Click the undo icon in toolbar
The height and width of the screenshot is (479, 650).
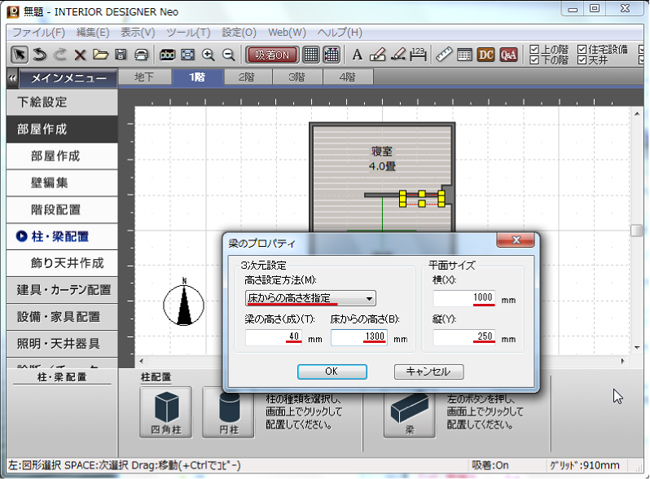40,54
